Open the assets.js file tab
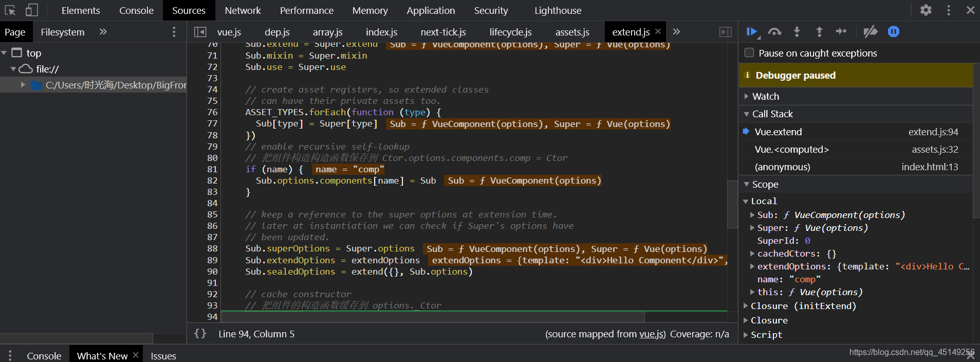The height and width of the screenshot is (362, 980). click(x=572, y=32)
